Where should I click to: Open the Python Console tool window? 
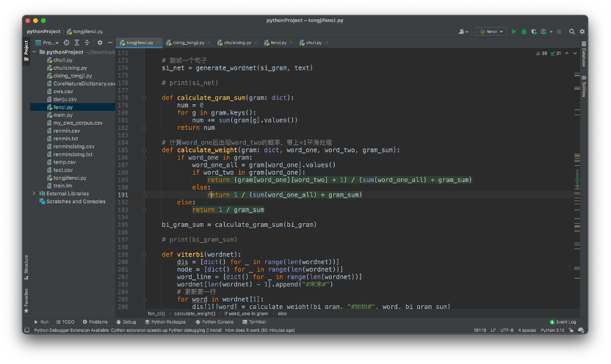click(214, 322)
